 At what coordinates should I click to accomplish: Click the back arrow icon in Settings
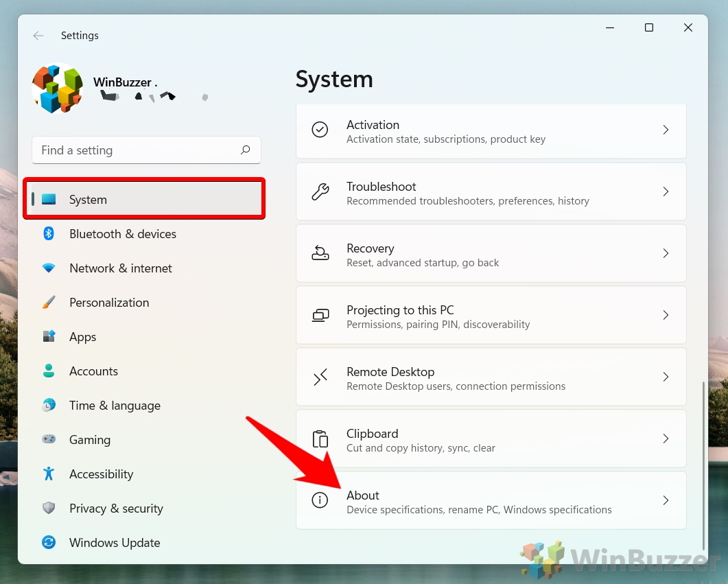pos(38,36)
